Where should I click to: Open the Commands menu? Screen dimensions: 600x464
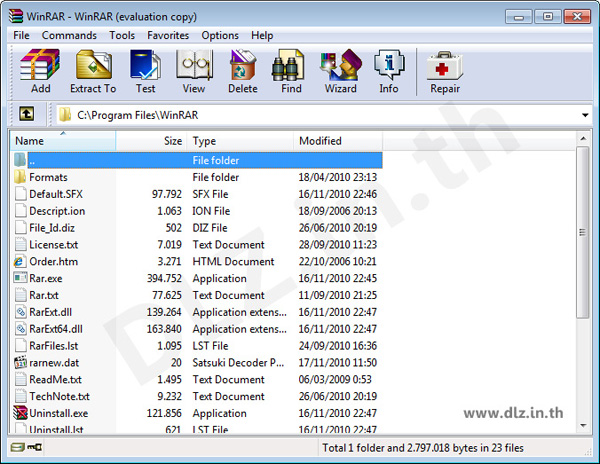point(69,35)
